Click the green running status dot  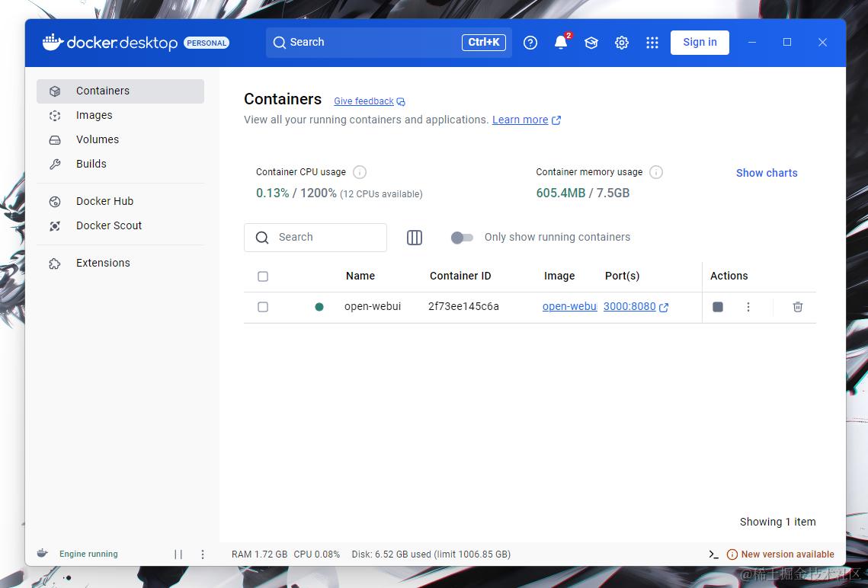click(319, 307)
